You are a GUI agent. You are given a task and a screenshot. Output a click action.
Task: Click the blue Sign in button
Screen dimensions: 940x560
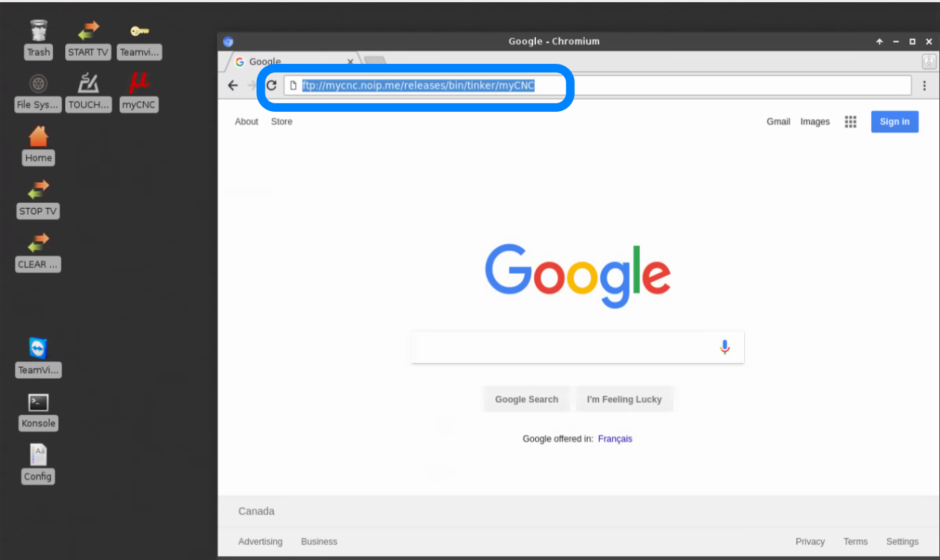[894, 122]
